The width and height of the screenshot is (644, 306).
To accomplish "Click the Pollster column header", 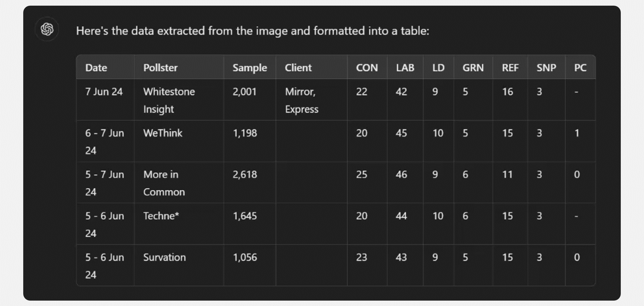I will [160, 68].
